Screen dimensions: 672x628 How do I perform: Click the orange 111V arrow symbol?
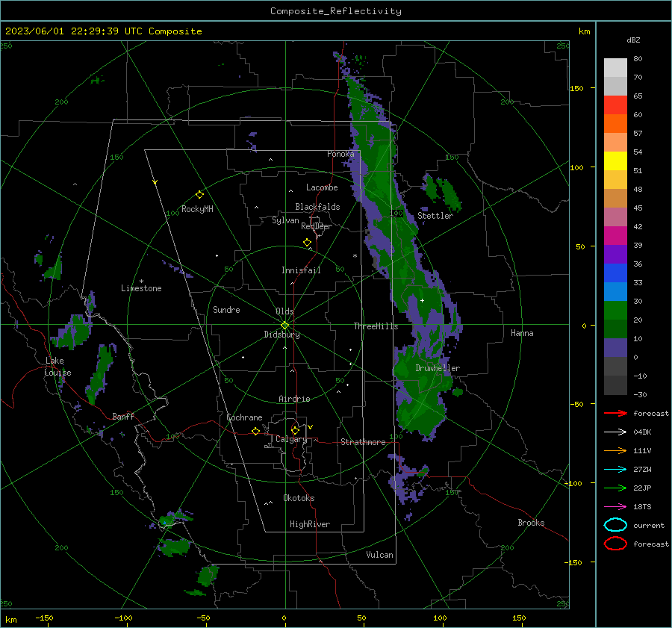pyautogui.click(x=615, y=450)
